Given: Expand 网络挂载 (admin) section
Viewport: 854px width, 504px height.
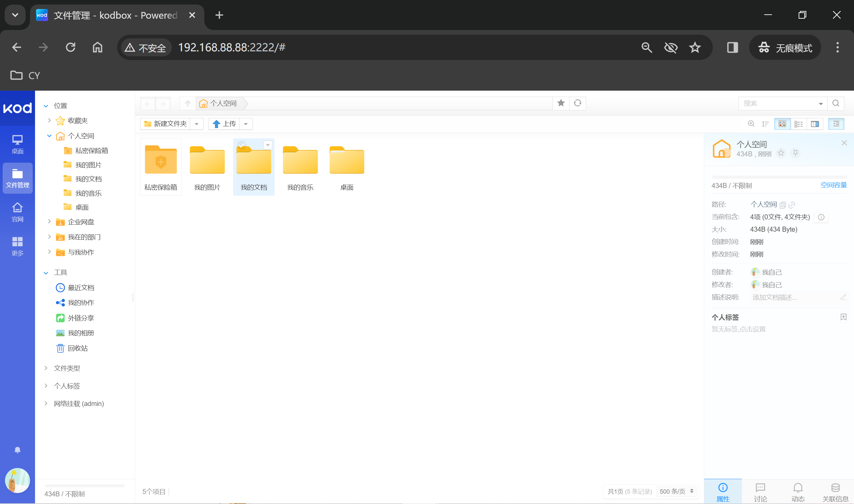Looking at the screenshot, I should (x=46, y=403).
